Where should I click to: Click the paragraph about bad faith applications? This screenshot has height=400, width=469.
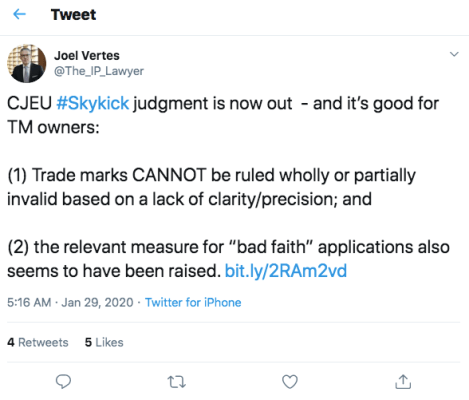pos(228,259)
